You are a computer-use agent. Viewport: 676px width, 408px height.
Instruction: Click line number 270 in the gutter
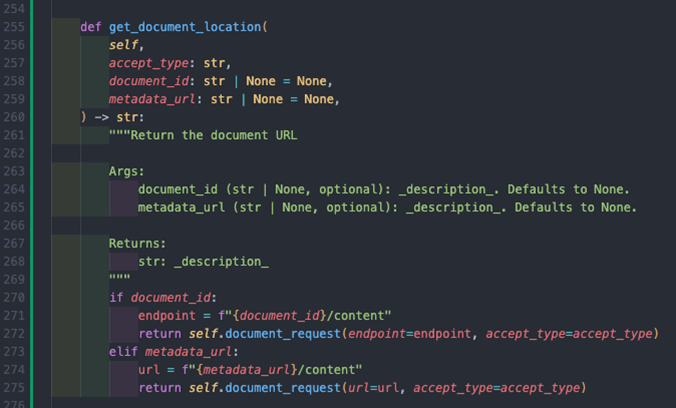(x=16, y=297)
